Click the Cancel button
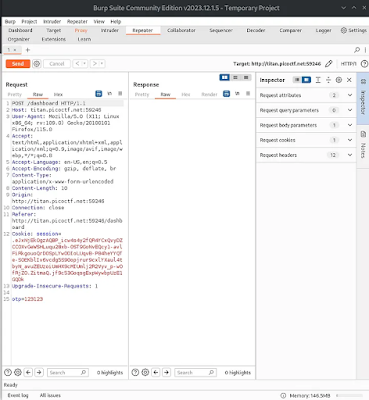This screenshot has width=369, height=400. point(57,64)
